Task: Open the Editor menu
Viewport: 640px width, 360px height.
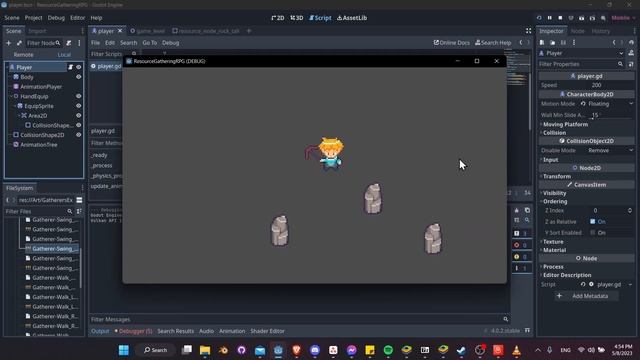Action: click(x=78, y=18)
